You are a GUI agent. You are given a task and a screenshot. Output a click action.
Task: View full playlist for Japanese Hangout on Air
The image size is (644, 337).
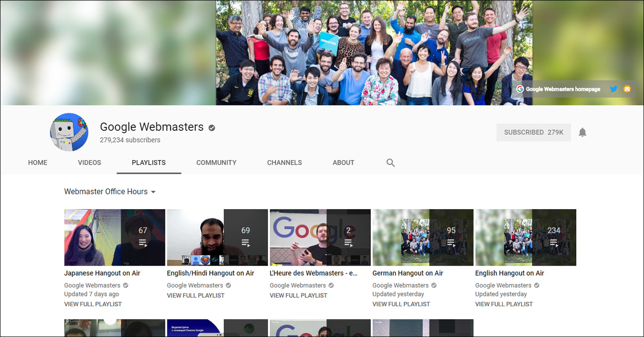pyautogui.click(x=93, y=304)
